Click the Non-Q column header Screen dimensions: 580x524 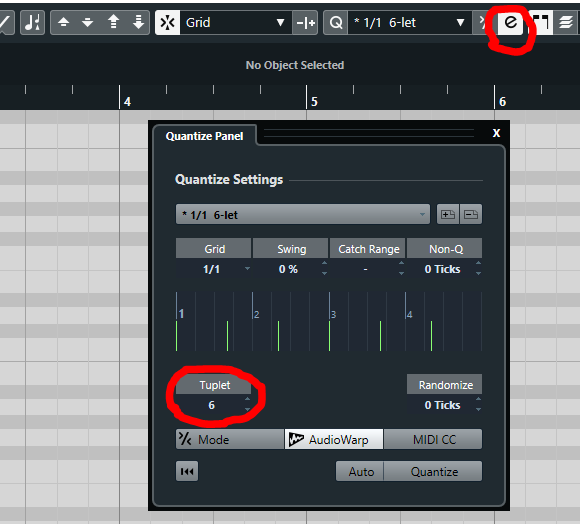pyautogui.click(x=445, y=249)
